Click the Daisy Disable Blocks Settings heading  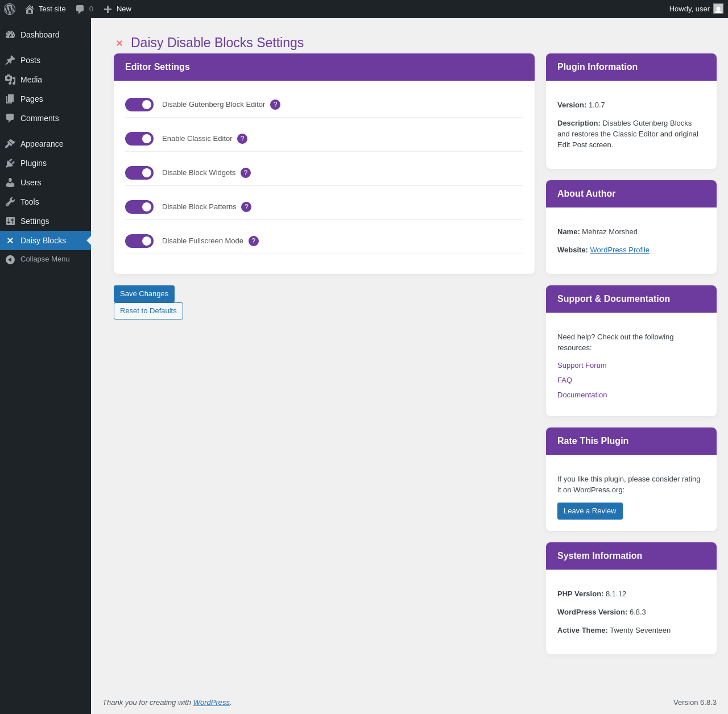[x=217, y=43]
